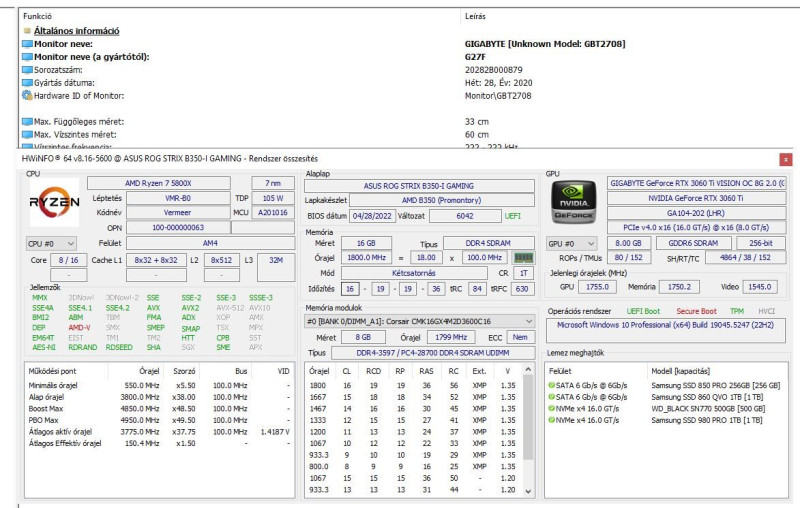Close the HWiNFO system summary window

tap(786, 160)
